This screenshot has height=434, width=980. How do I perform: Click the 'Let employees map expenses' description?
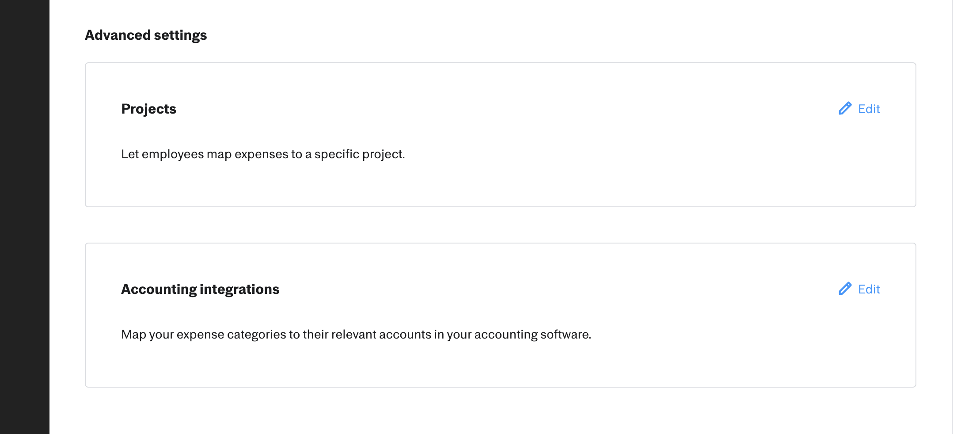[x=263, y=154]
